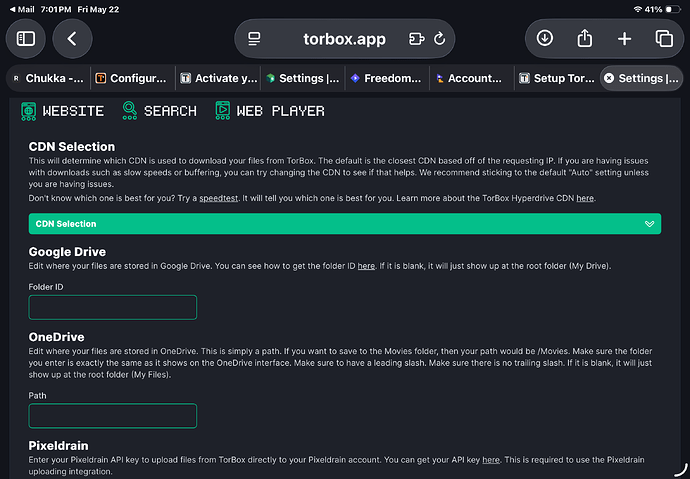The width and height of the screenshot is (690, 479).
Task: Switch to the Account... tab
Action: (x=471, y=78)
